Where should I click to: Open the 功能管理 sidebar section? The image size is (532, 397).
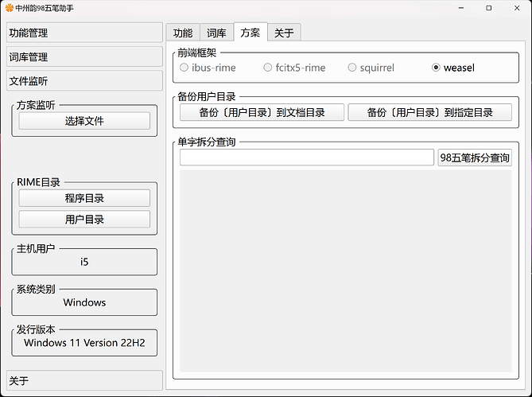click(84, 33)
